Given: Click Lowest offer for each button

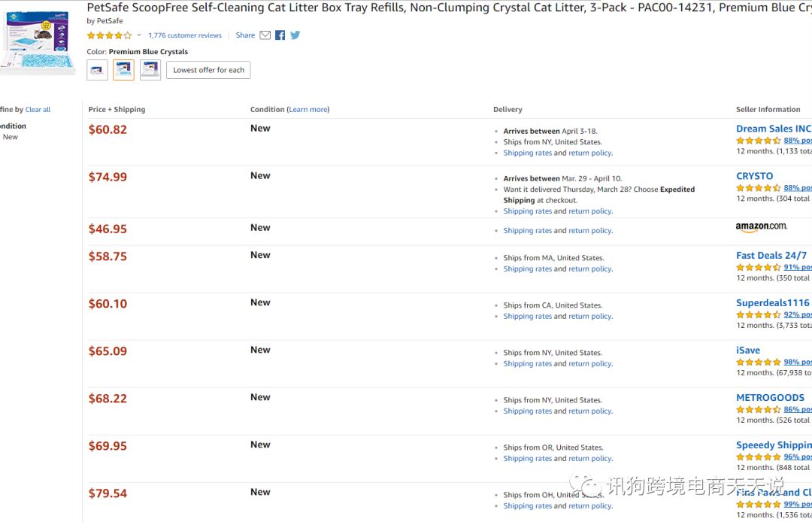Looking at the screenshot, I should 208,70.
